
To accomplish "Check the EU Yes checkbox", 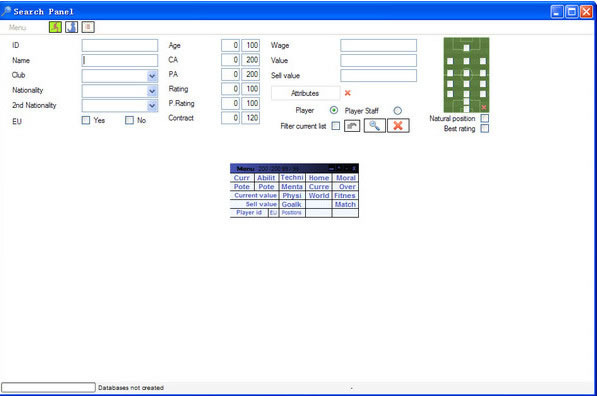I will click(x=86, y=120).
